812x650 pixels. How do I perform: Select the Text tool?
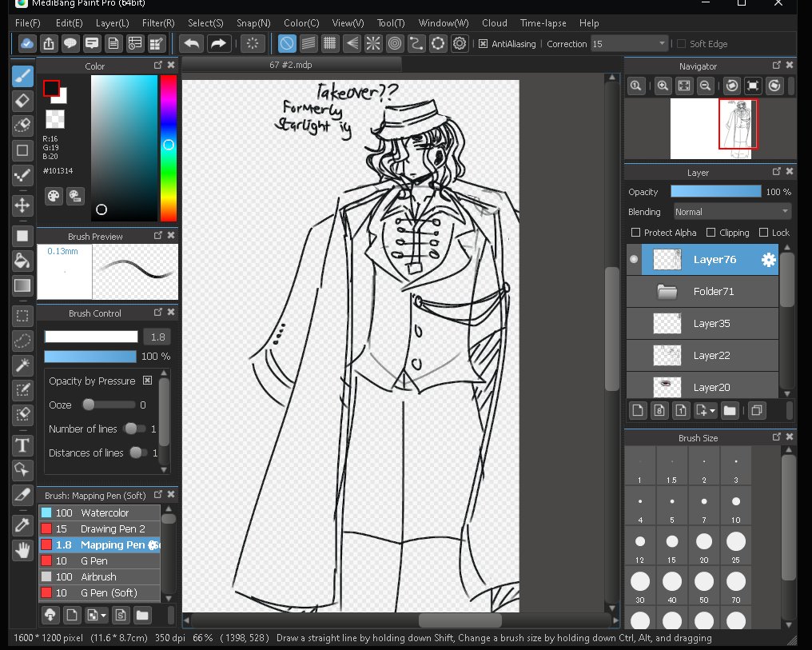(x=22, y=445)
